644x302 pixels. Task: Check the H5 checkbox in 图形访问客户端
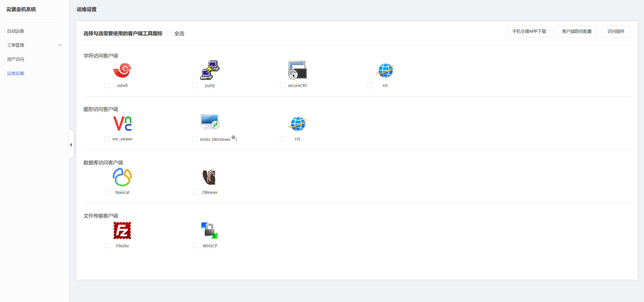click(282, 139)
